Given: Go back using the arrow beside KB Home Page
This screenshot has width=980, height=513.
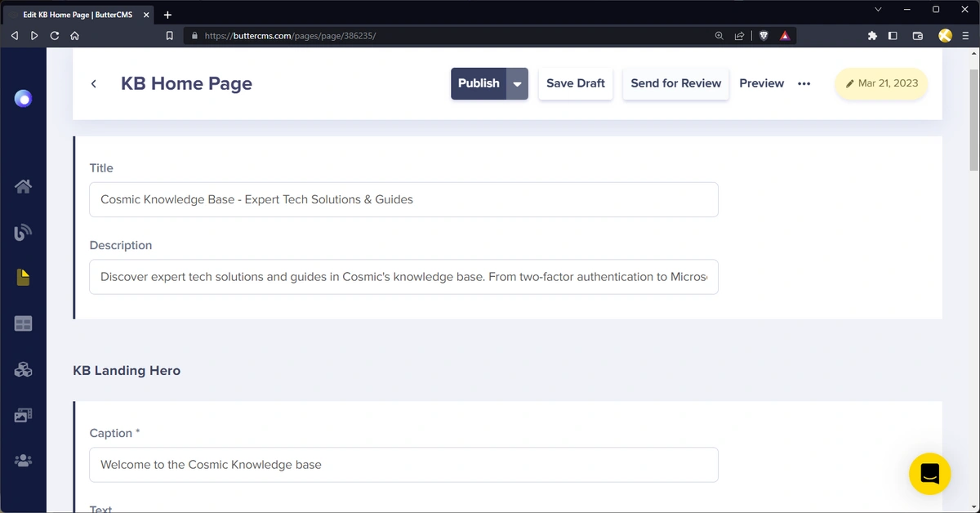Looking at the screenshot, I should coord(94,83).
